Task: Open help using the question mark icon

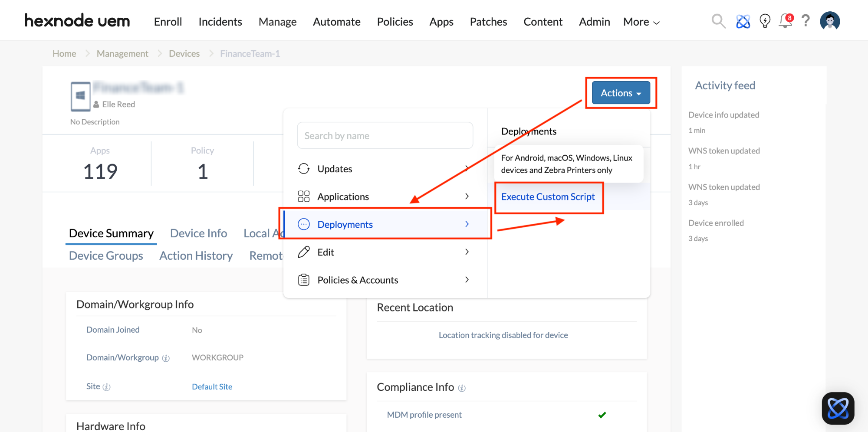Action: coord(806,21)
